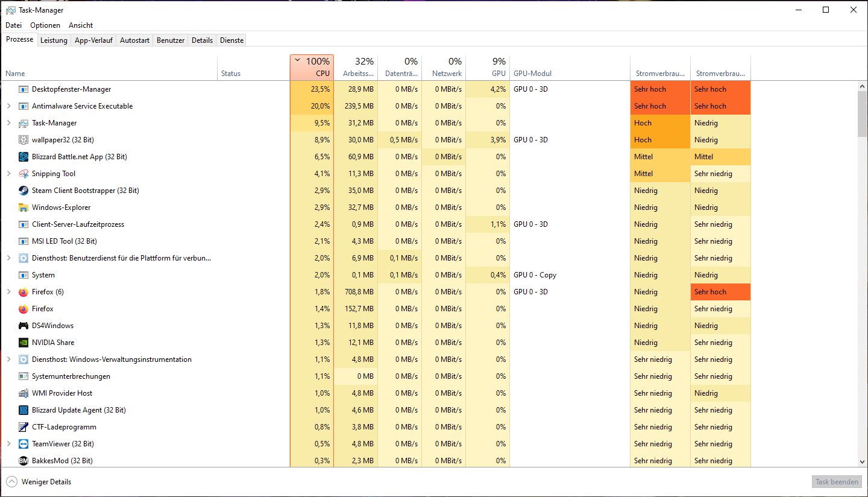Screen dimensions: 868x497
Task: Click the Windows-Verwaltungsinstrumentation Diensthost gear icon
Action: click(24, 359)
